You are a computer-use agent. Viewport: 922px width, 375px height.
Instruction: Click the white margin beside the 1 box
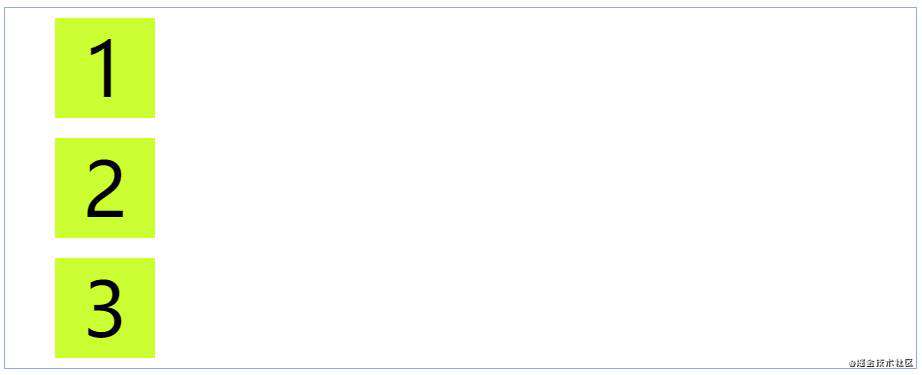(29, 68)
